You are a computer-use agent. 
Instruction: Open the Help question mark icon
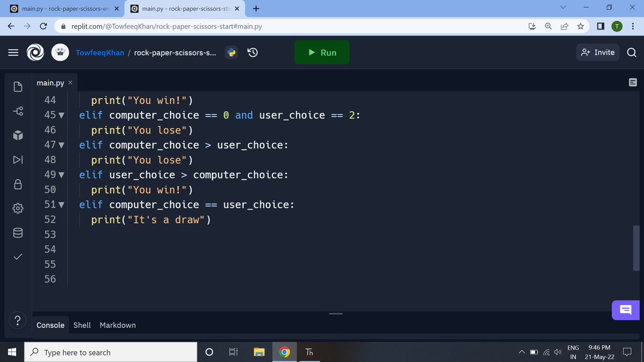pos(17,321)
